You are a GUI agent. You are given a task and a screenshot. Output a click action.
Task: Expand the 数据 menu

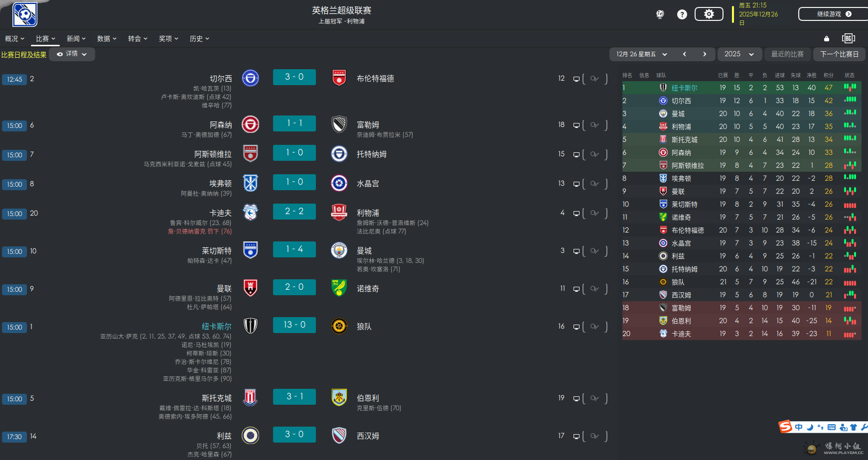point(107,38)
